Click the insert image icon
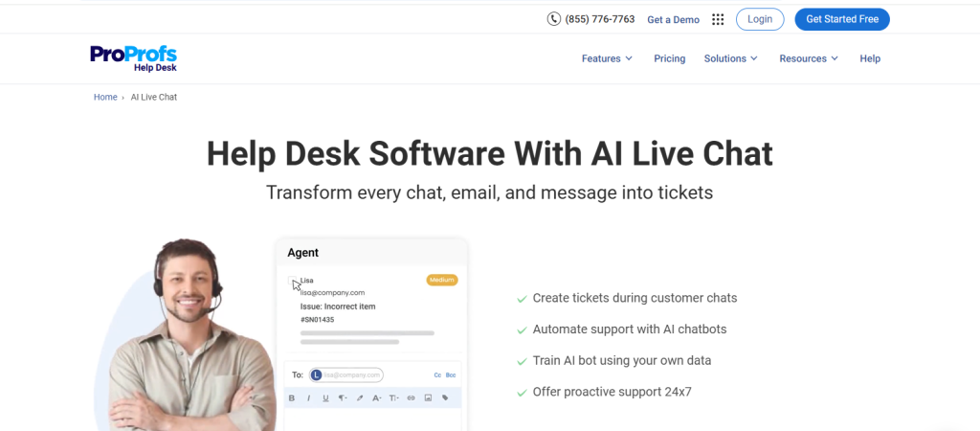 [x=428, y=397]
